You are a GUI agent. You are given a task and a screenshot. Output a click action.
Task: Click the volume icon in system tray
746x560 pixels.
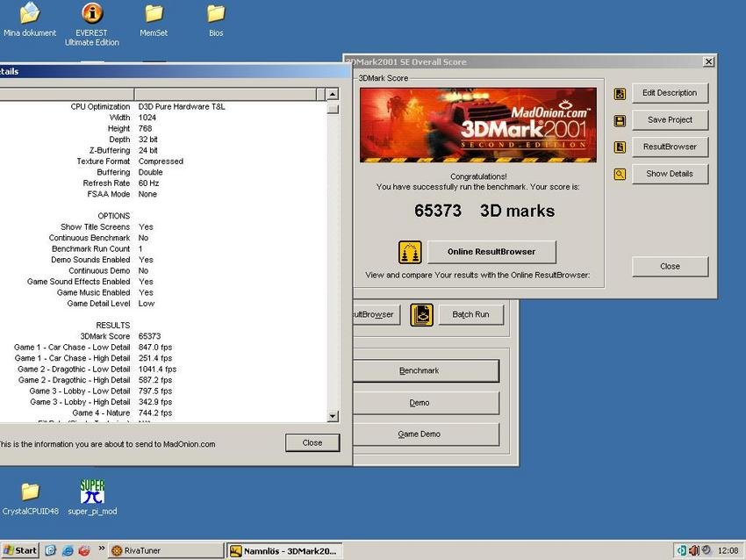(694, 550)
